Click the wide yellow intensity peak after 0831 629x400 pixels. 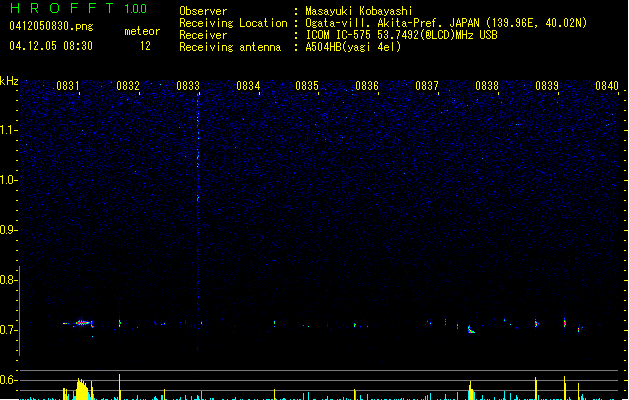(x=82, y=389)
